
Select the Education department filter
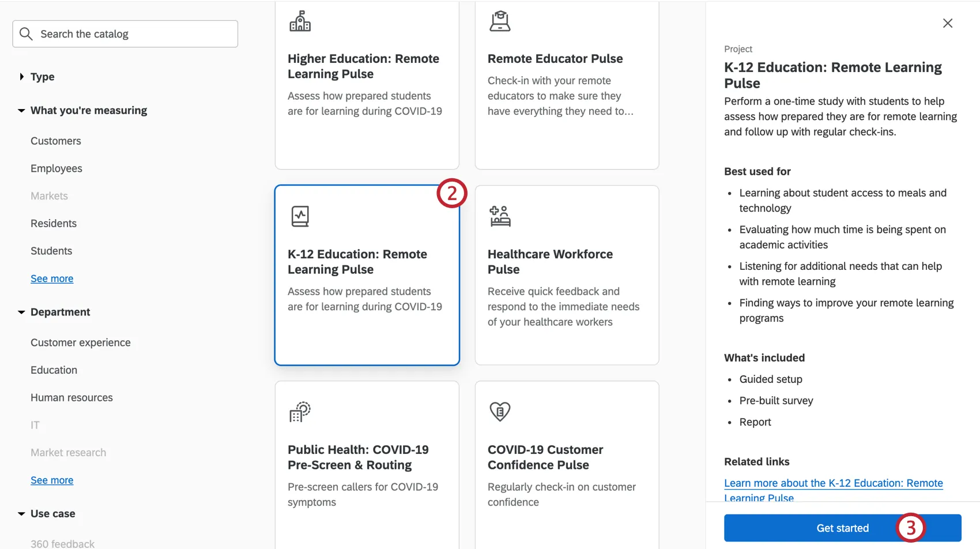pos(54,370)
